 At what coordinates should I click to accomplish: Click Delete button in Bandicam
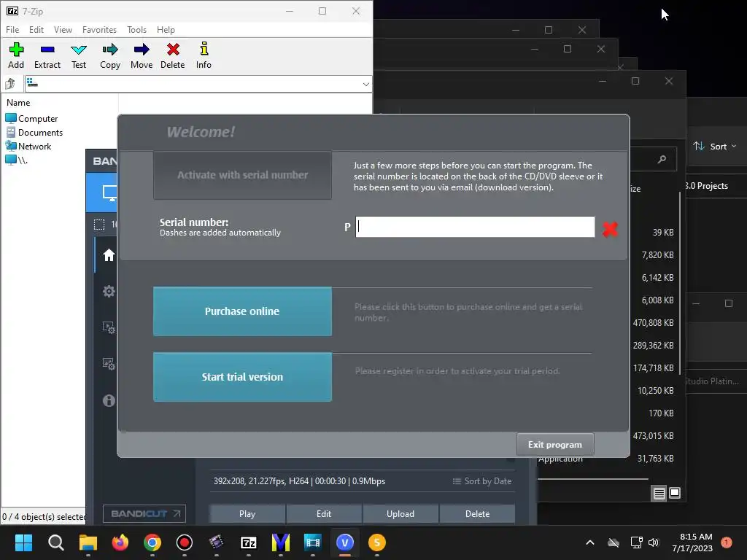pos(477,514)
